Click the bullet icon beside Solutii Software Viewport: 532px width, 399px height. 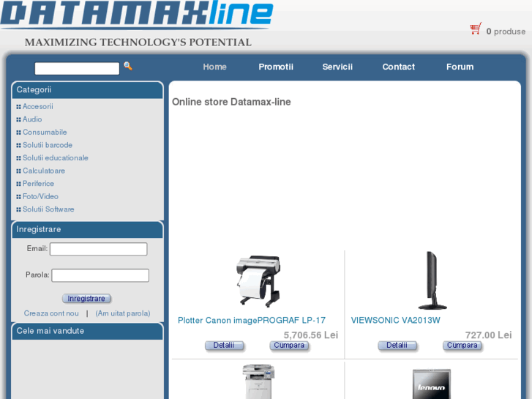point(19,209)
